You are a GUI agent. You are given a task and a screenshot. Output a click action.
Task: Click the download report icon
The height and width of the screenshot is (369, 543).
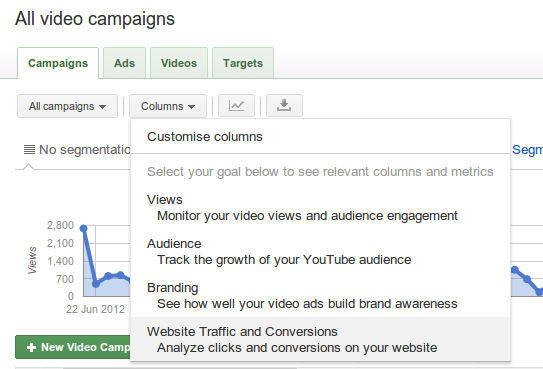(x=284, y=106)
